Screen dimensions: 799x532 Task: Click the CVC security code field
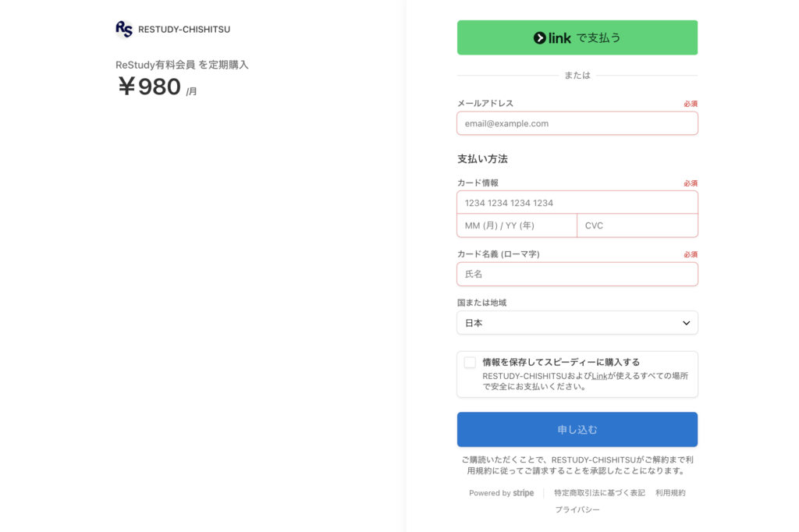(637, 225)
